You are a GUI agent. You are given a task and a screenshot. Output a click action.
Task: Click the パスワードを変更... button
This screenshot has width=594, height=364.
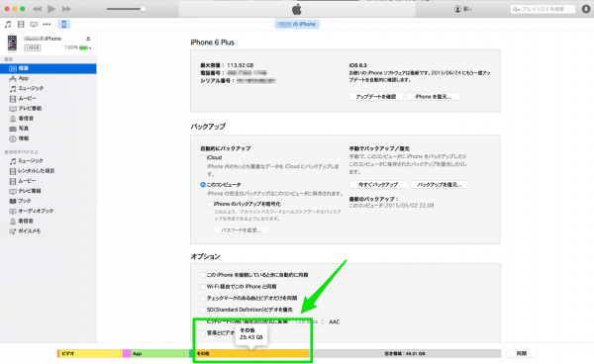tap(242, 230)
